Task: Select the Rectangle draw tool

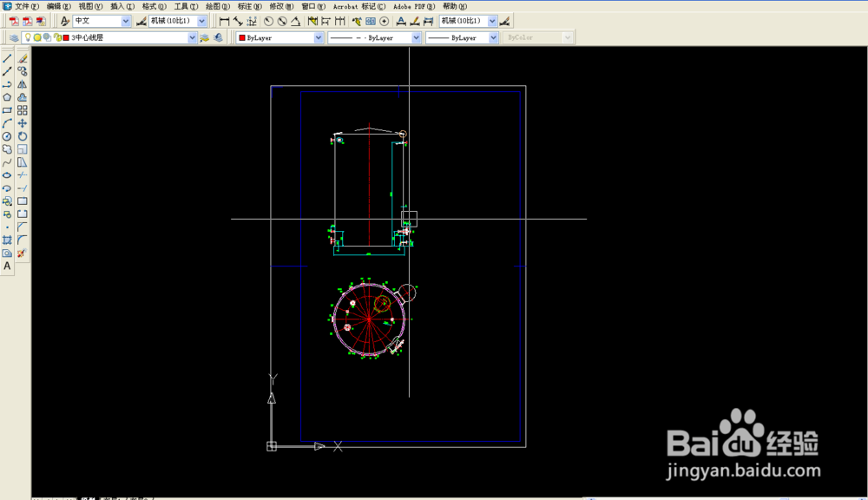Action: [x=7, y=110]
